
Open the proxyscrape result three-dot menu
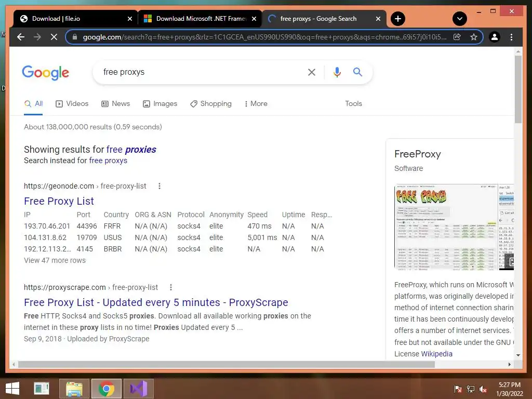point(171,287)
